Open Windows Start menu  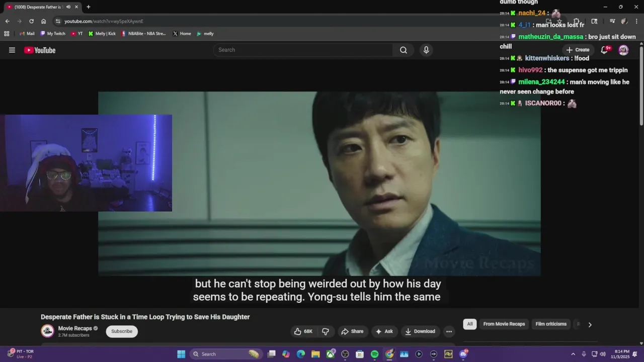(181, 354)
